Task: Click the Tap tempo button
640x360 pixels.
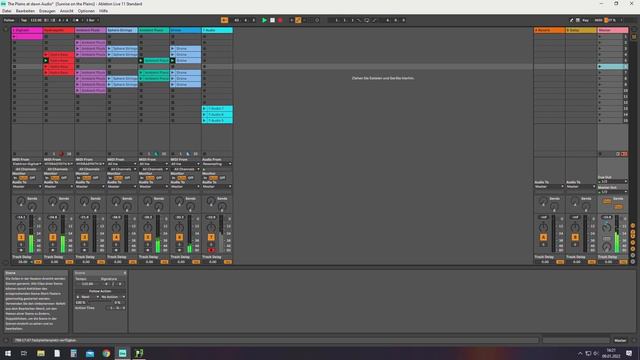Action: (x=24, y=20)
